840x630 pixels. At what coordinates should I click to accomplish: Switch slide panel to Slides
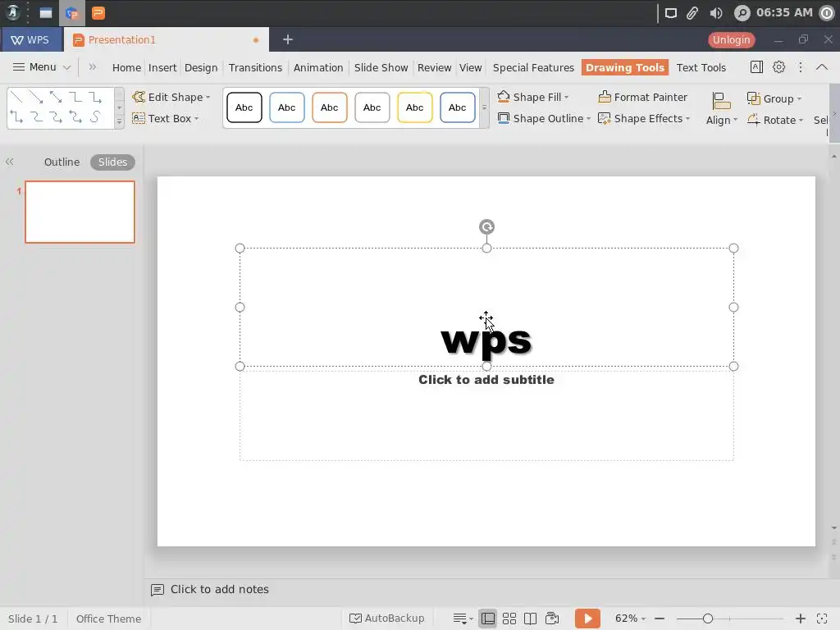click(x=112, y=162)
